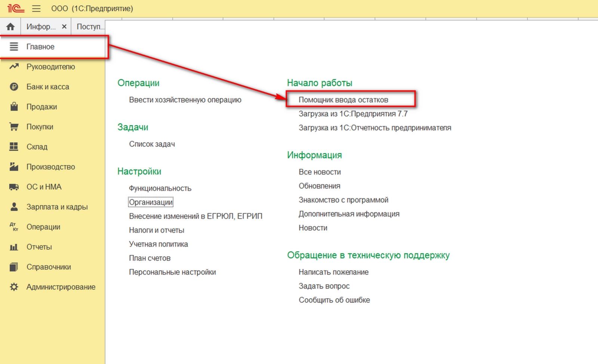The width and height of the screenshot is (598, 364).
Task: Open the Продажи section
Action: tap(42, 107)
